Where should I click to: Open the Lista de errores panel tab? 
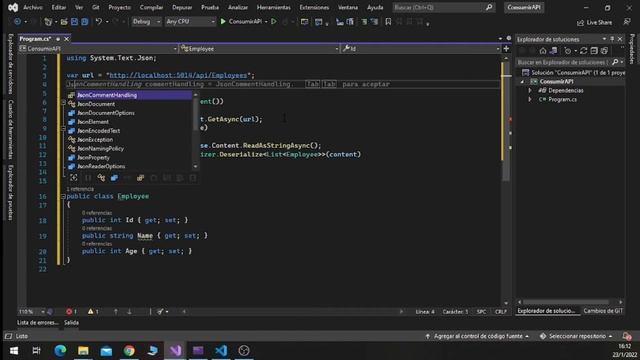pyautogui.click(x=38, y=323)
